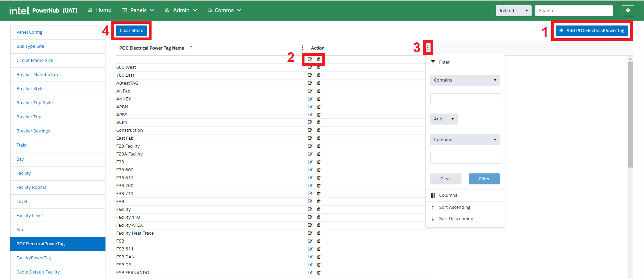The width and height of the screenshot is (644, 279).
Task: Delete the F38 600 tag entry
Action: point(319,170)
